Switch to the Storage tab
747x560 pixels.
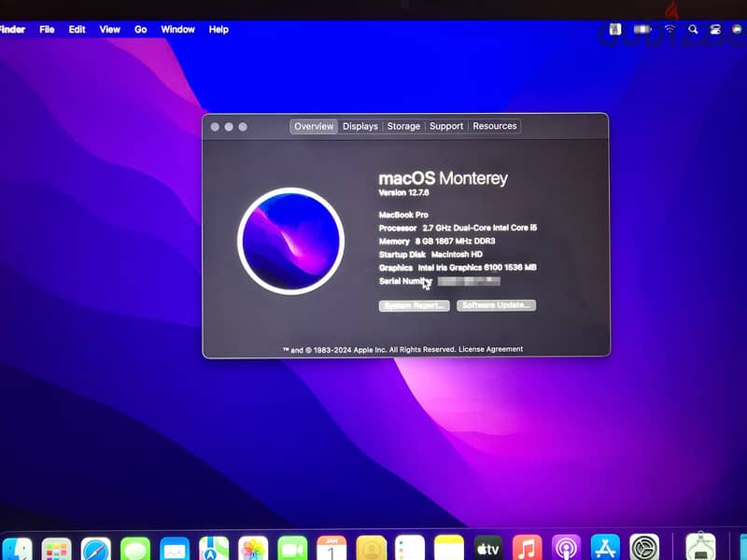click(x=403, y=126)
